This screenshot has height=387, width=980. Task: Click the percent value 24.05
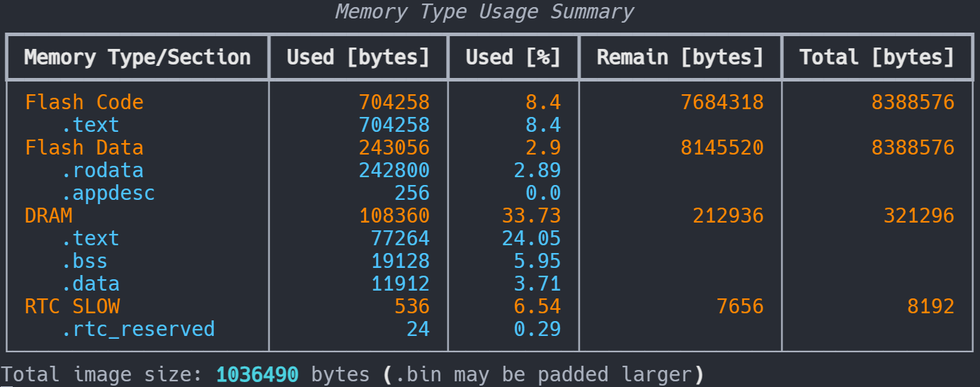[x=531, y=238]
